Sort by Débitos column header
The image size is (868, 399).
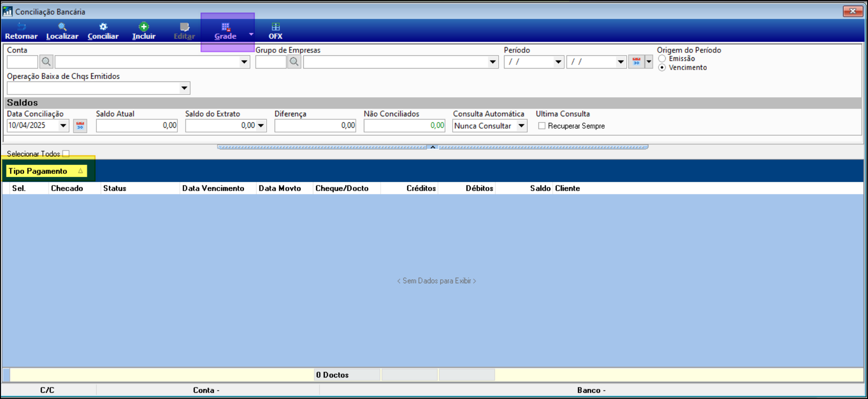pyautogui.click(x=467, y=188)
